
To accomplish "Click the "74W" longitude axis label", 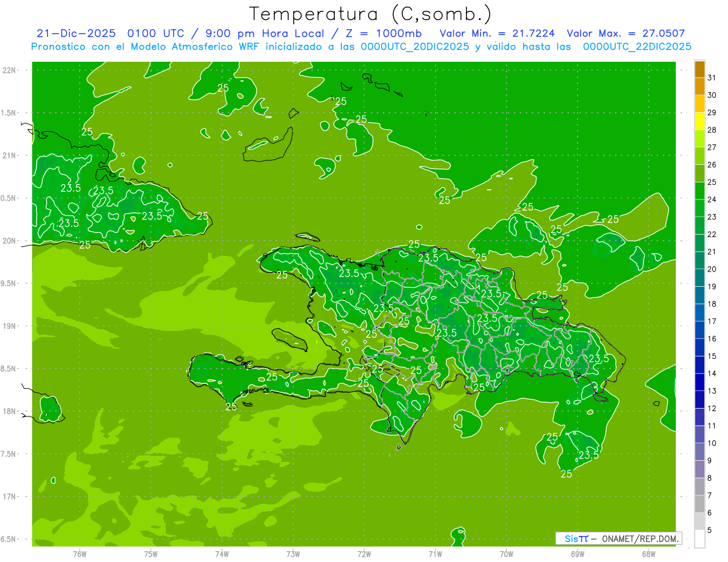I will pyautogui.click(x=222, y=554).
